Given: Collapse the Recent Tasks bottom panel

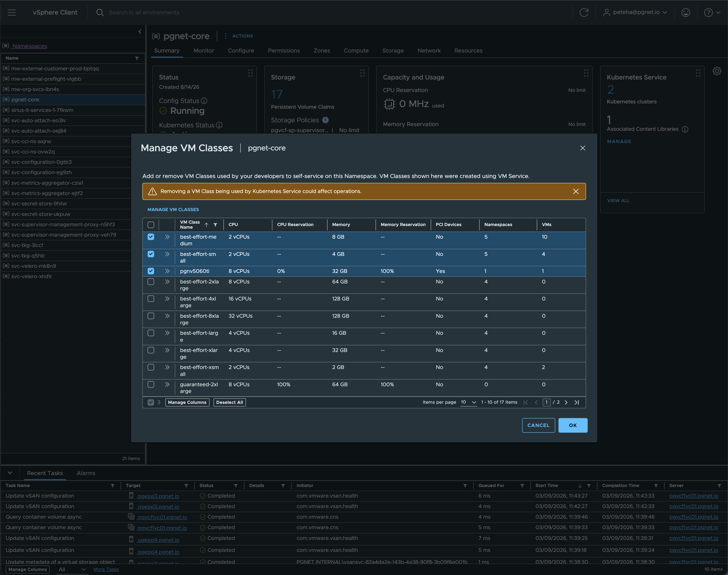Looking at the screenshot, I should (10, 473).
